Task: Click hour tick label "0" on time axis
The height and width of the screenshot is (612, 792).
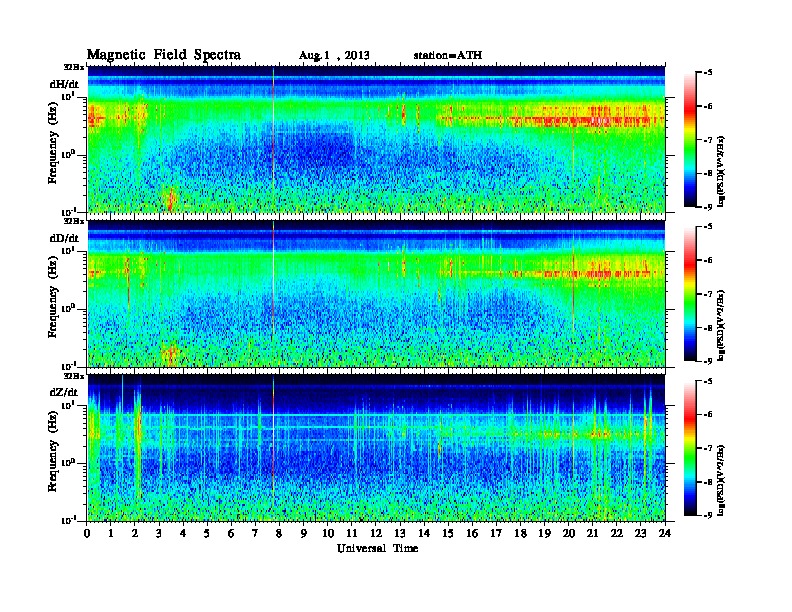Action: 87,534
